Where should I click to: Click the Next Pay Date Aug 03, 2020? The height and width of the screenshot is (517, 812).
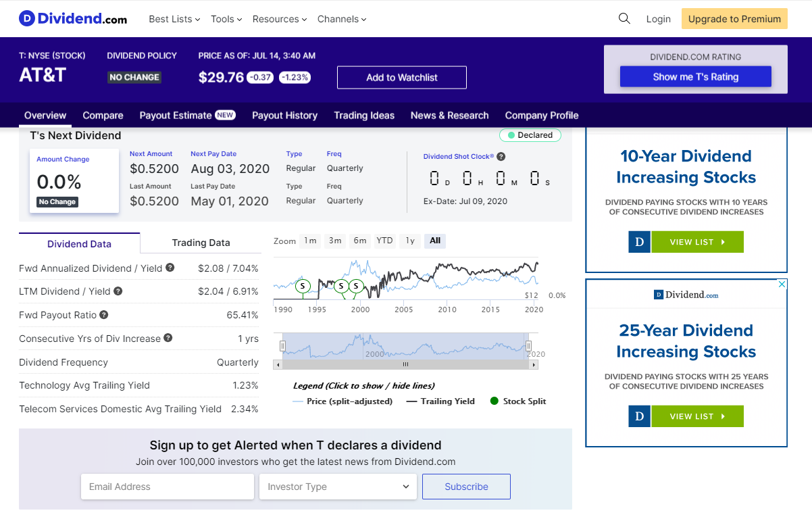(x=230, y=169)
